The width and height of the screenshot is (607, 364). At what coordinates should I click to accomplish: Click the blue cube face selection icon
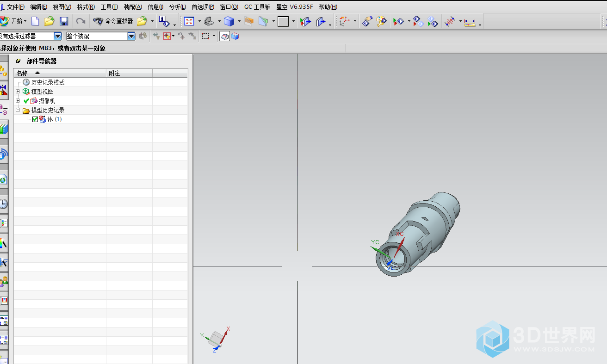coord(235,36)
